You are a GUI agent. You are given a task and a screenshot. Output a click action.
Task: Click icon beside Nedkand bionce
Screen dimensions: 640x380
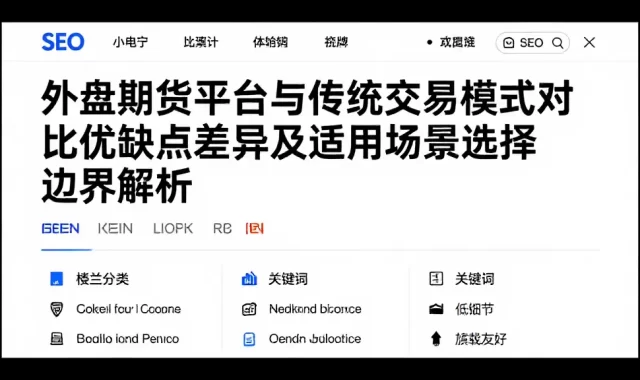coord(249,309)
